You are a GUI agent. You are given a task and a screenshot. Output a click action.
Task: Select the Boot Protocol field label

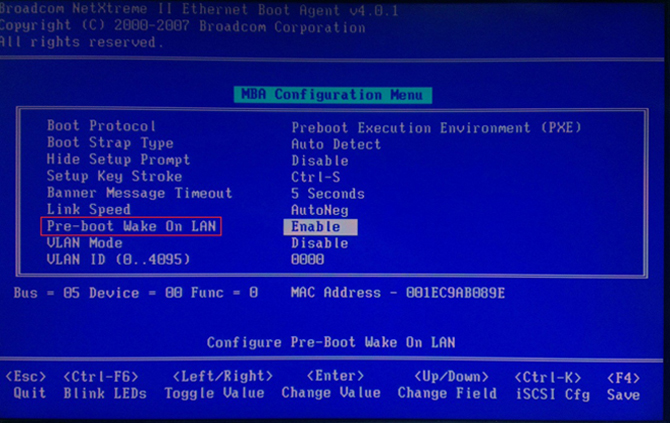(101, 126)
